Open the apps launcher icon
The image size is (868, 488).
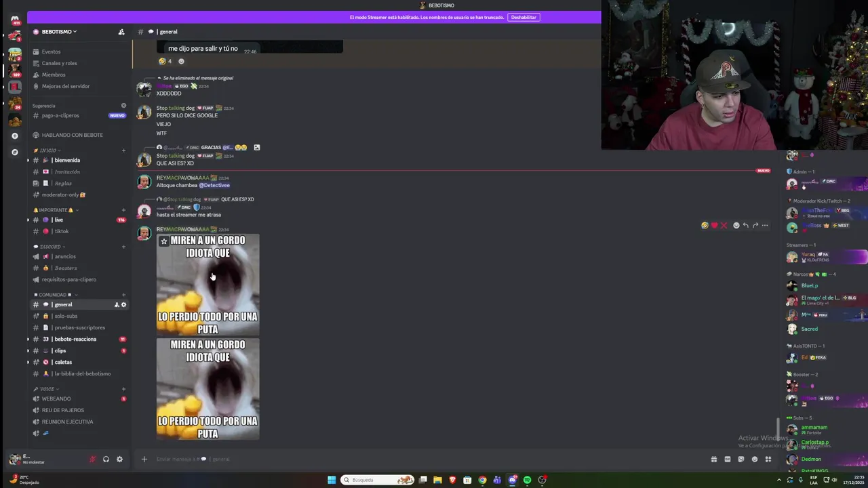(x=768, y=459)
